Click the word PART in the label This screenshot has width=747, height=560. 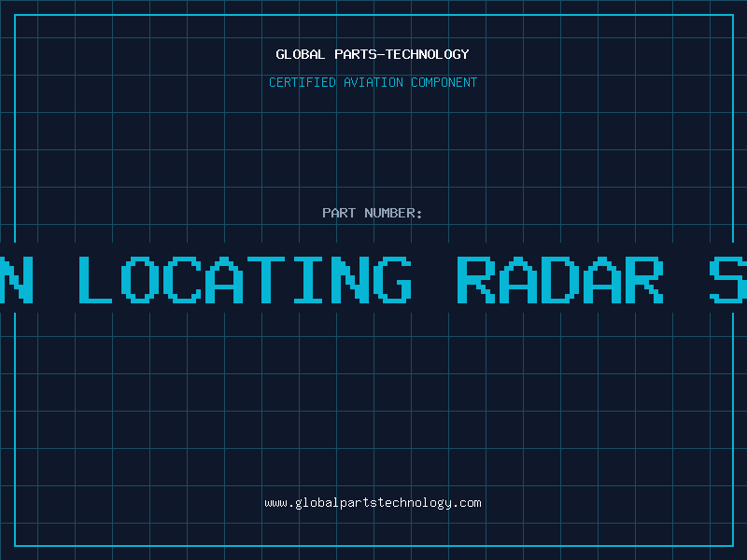click(x=339, y=213)
